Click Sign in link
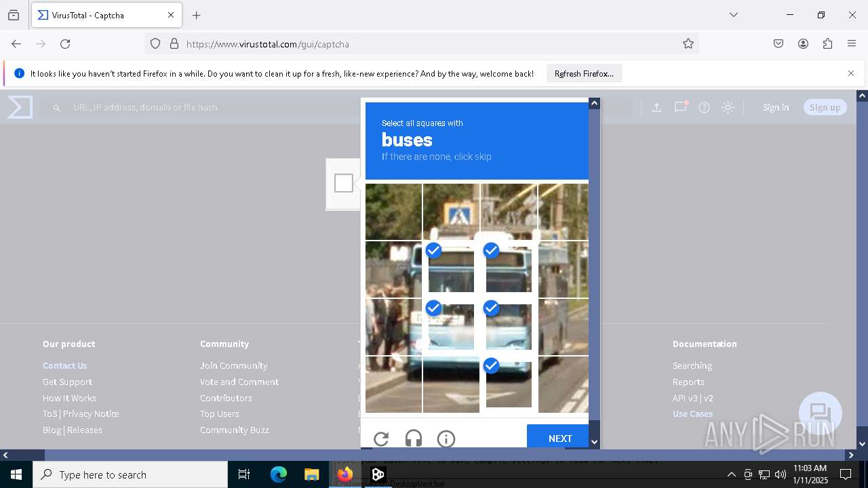 click(x=776, y=107)
